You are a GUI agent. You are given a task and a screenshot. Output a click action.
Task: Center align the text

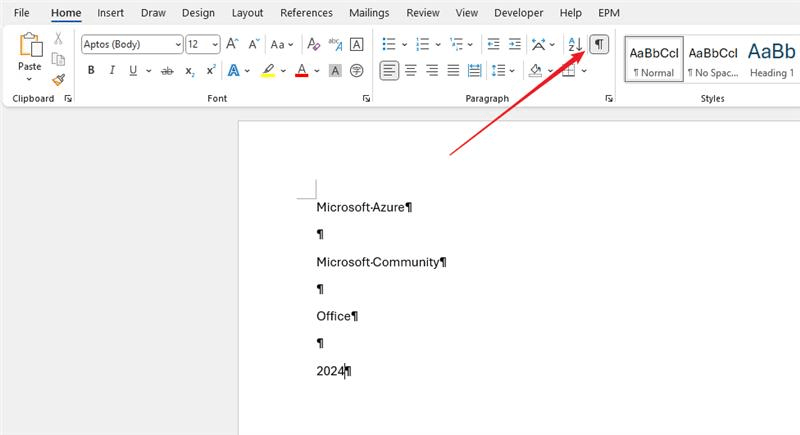tap(411, 70)
